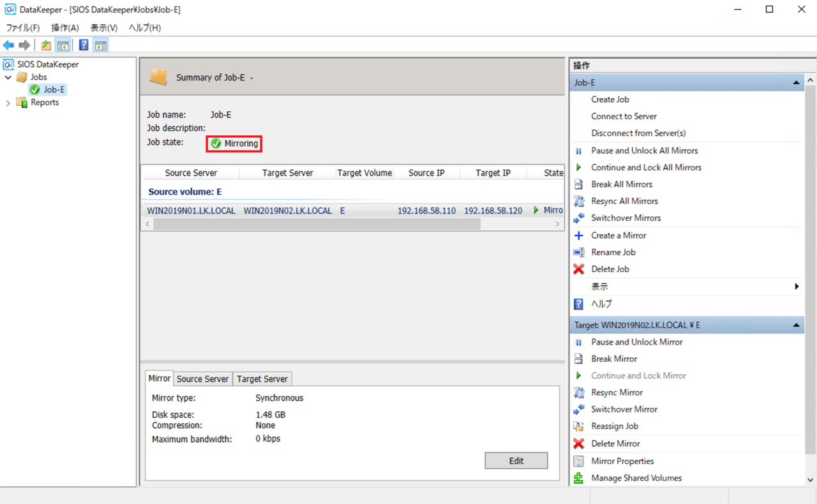Click the Resync Mirror icon
This screenshot has height=504, width=817.
578,392
